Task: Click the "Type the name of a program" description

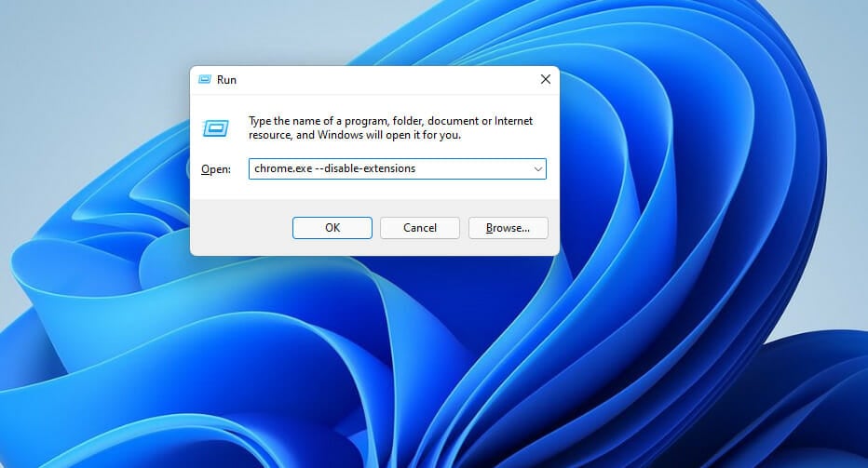Action: 390,127
